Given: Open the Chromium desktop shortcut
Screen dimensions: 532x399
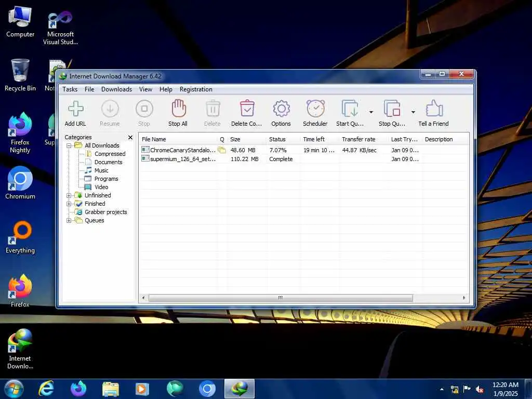Looking at the screenshot, I should point(20,182).
